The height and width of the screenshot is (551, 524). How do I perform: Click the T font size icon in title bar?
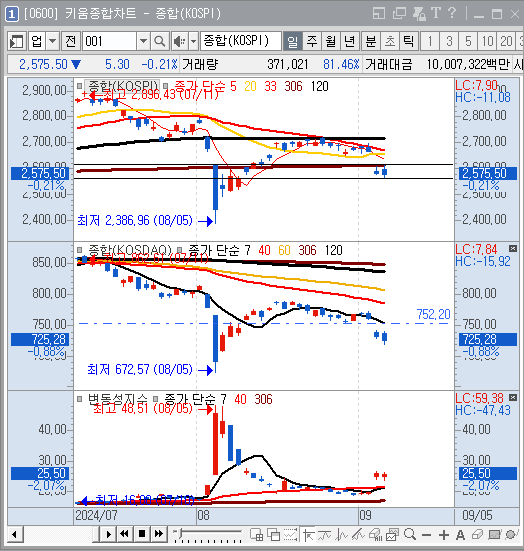coord(436,13)
